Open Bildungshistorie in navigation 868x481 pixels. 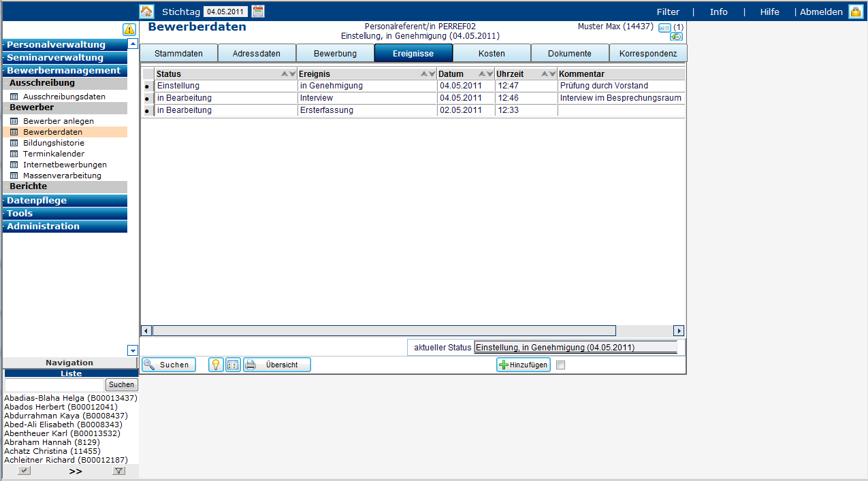pyautogui.click(x=54, y=143)
